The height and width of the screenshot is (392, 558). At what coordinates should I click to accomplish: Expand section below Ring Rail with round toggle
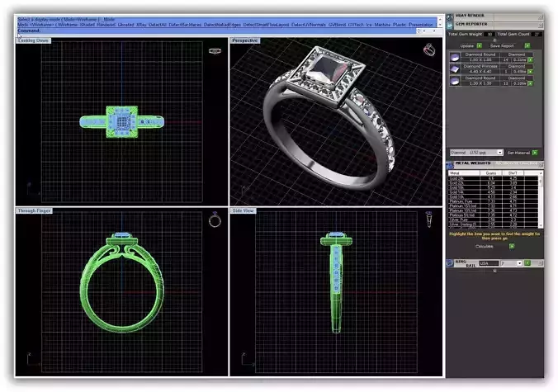(494, 271)
